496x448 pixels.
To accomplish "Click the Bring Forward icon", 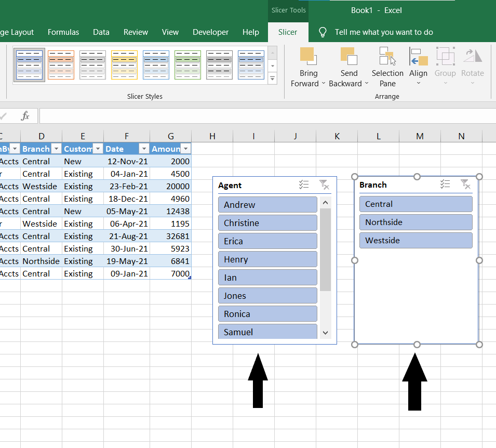I will [x=307, y=56].
